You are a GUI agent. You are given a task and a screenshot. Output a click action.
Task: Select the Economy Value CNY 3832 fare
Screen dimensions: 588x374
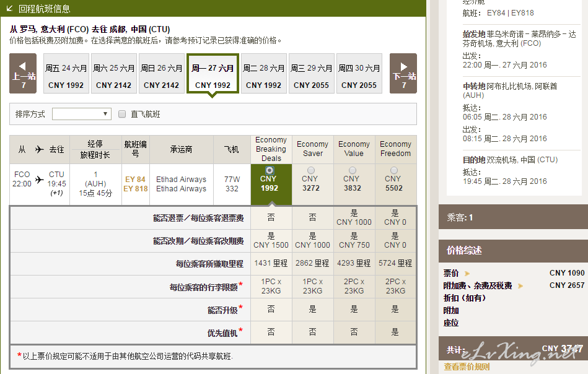[x=353, y=170]
